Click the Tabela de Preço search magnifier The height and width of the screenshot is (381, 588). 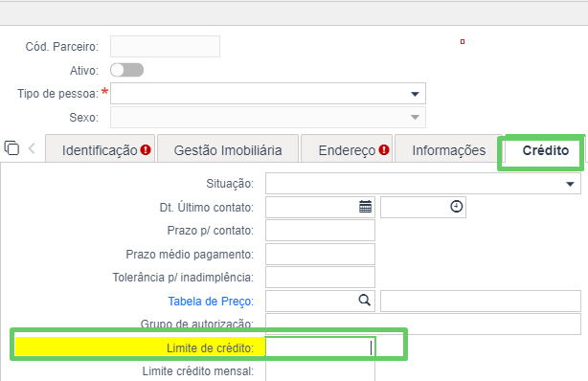365,301
